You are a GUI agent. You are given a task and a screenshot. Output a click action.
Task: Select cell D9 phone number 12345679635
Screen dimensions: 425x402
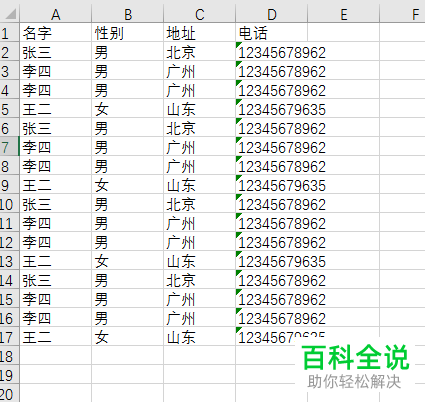pyautogui.click(x=271, y=185)
